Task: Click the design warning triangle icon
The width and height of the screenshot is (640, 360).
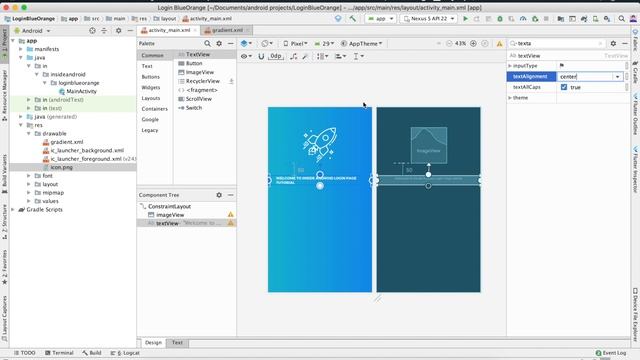Action: [499, 44]
